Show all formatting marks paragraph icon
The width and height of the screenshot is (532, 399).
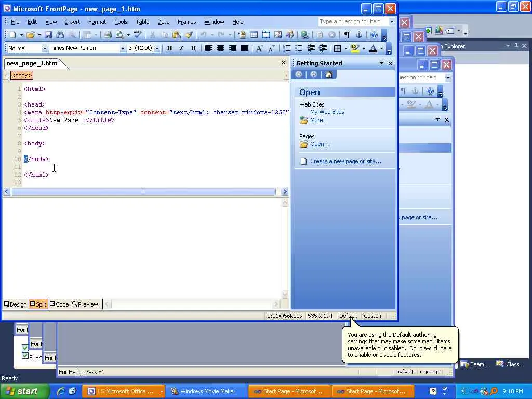(347, 35)
